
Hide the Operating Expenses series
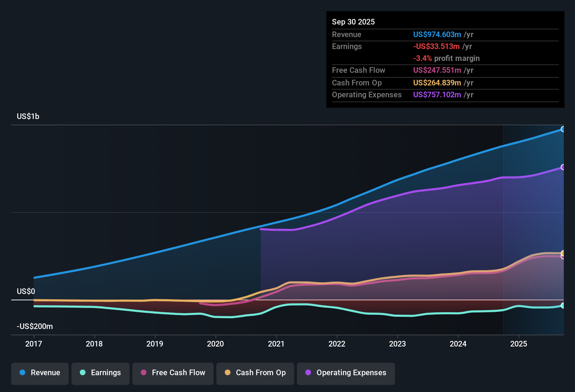tap(346, 373)
